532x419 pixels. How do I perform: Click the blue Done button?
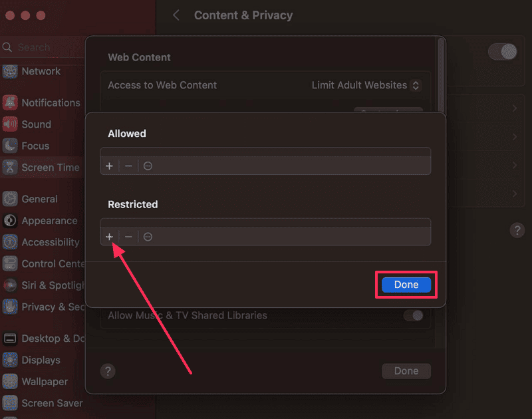pyautogui.click(x=406, y=285)
